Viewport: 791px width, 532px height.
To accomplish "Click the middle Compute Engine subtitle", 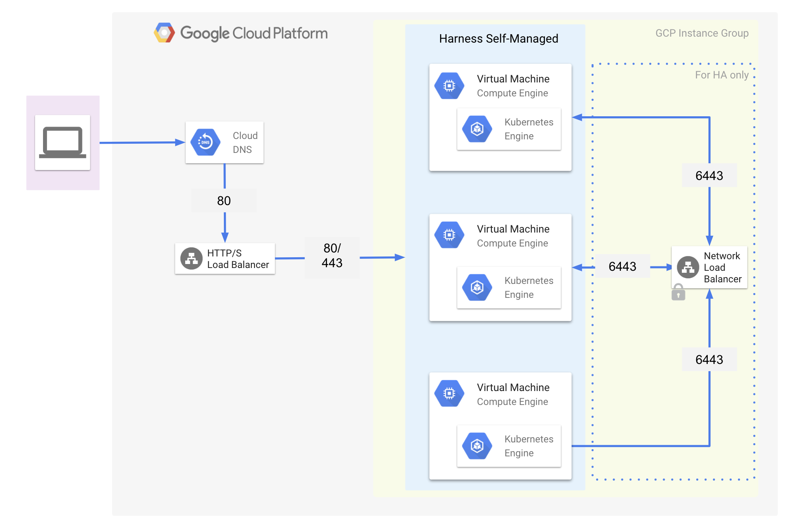I will click(512, 243).
